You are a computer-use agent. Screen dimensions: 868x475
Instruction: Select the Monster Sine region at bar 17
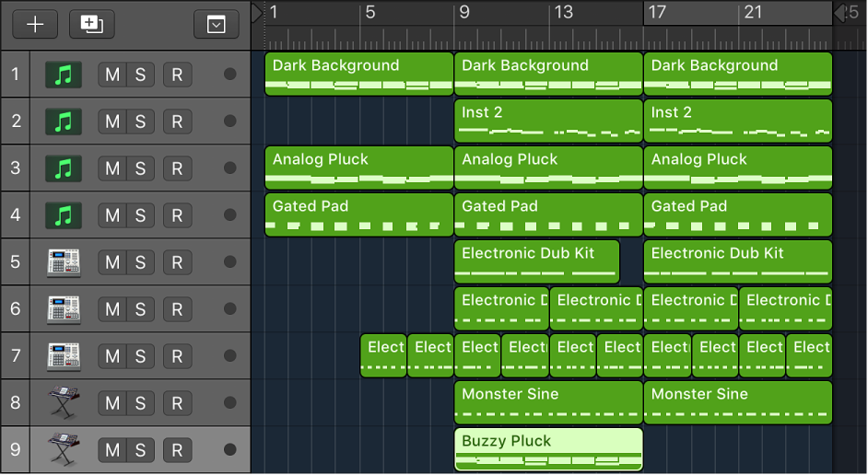(738, 403)
